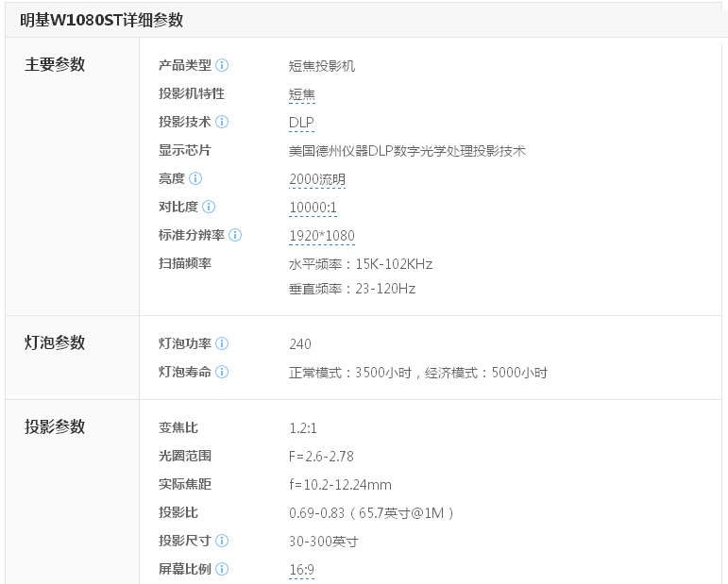Viewport: 728px width, 584px height.
Task: Click the 投影尺寸 label text
Action: 185,541
